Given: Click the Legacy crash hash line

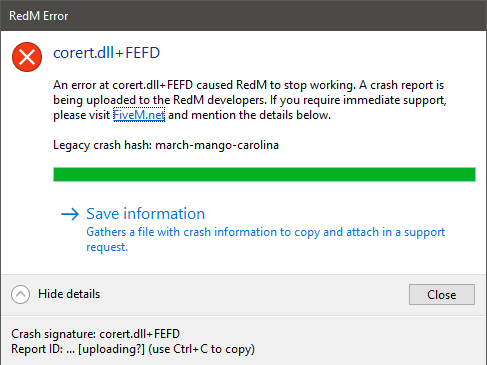Looking at the screenshot, I should 166,145.
